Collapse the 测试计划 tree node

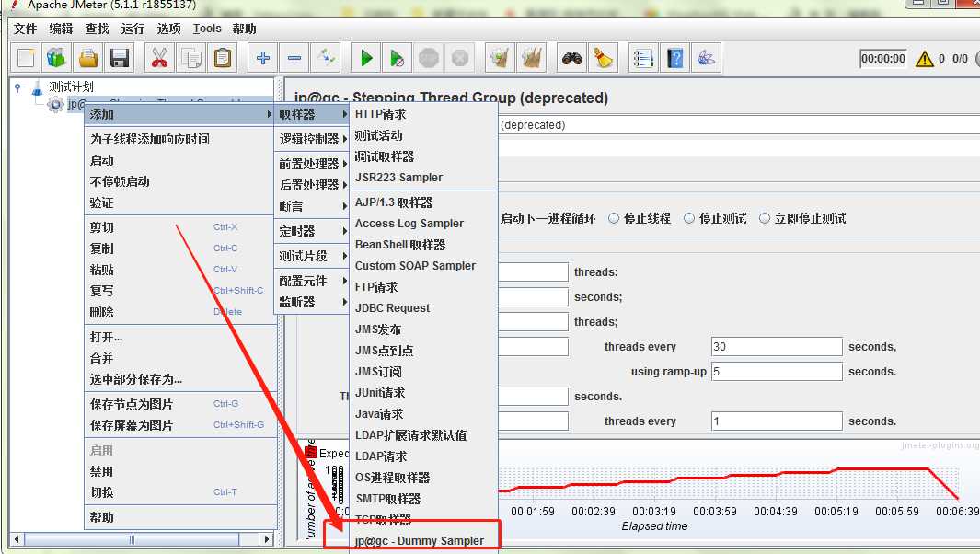(18, 87)
